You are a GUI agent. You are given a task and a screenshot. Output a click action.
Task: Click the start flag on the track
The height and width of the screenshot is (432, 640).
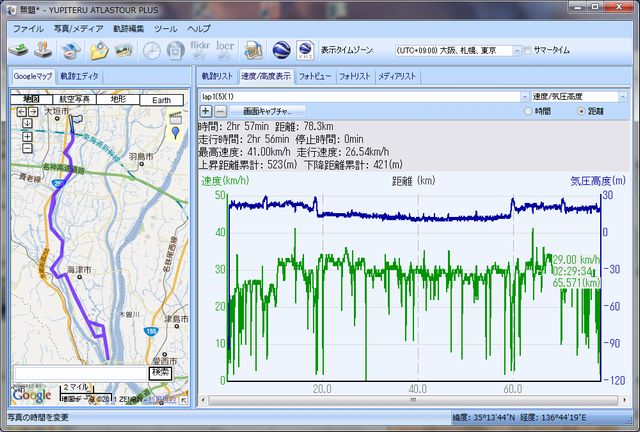pos(75,124)
